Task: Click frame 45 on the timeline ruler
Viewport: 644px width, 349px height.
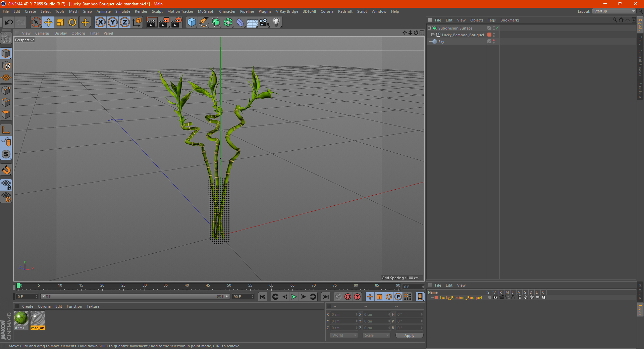Action: click(208, 286)
